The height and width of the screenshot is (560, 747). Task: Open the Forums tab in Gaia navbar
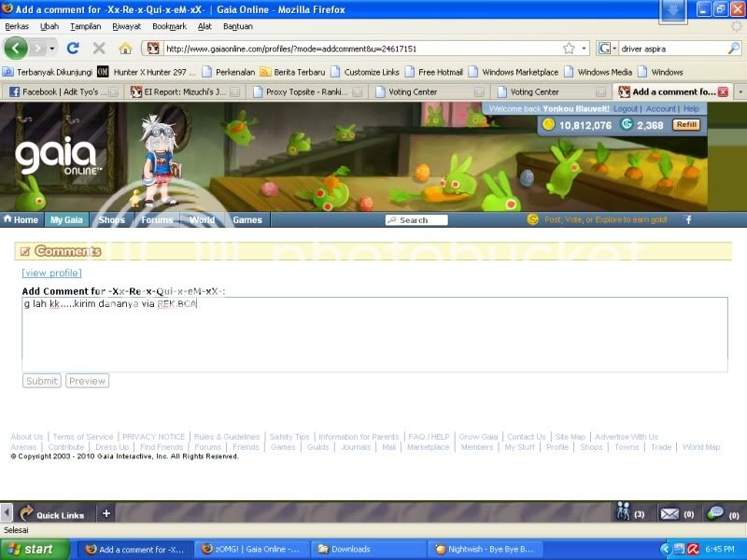click(157, 220)
